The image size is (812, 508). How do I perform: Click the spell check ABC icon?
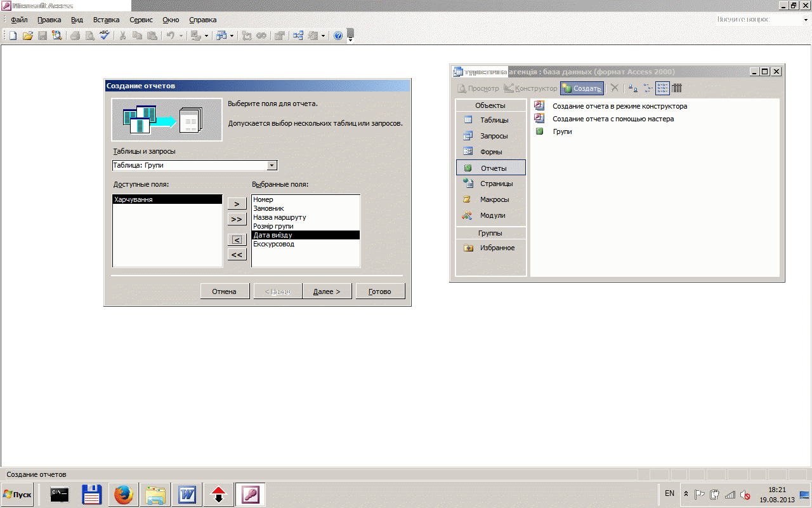coord(104,36)
